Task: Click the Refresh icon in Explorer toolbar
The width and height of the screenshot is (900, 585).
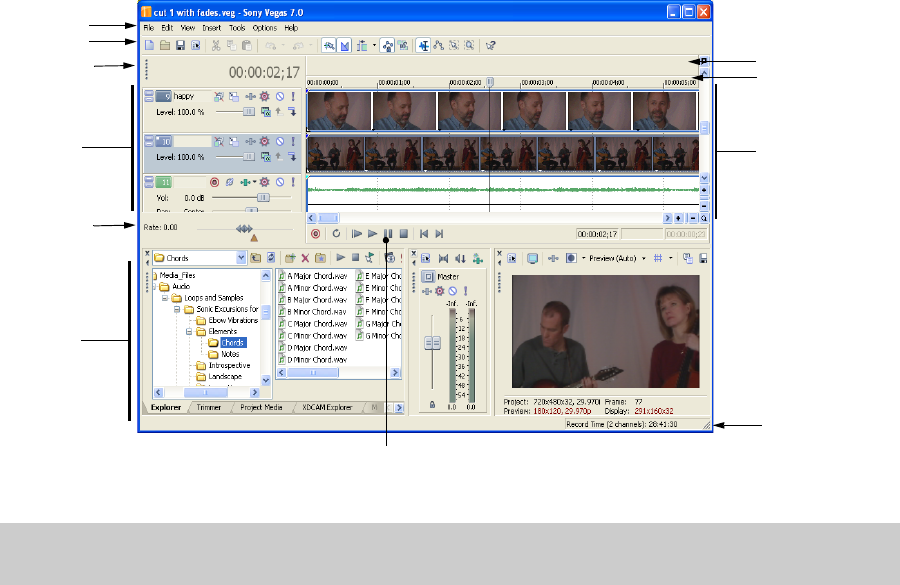Action: (271, 258)
